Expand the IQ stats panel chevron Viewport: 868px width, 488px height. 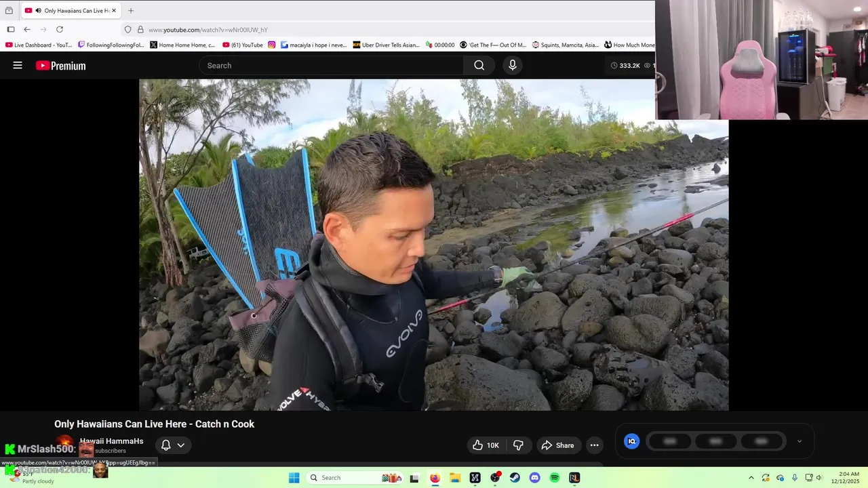800,441
